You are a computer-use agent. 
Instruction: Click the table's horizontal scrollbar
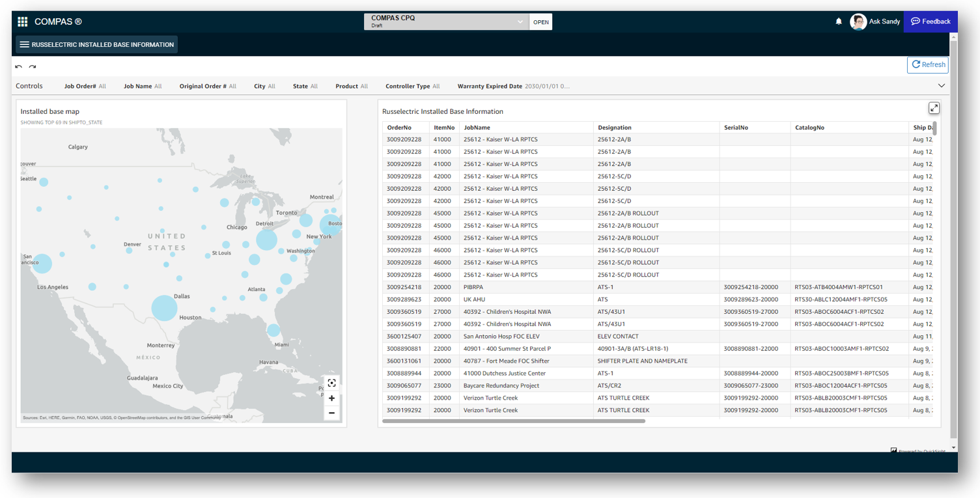[514, 421]
